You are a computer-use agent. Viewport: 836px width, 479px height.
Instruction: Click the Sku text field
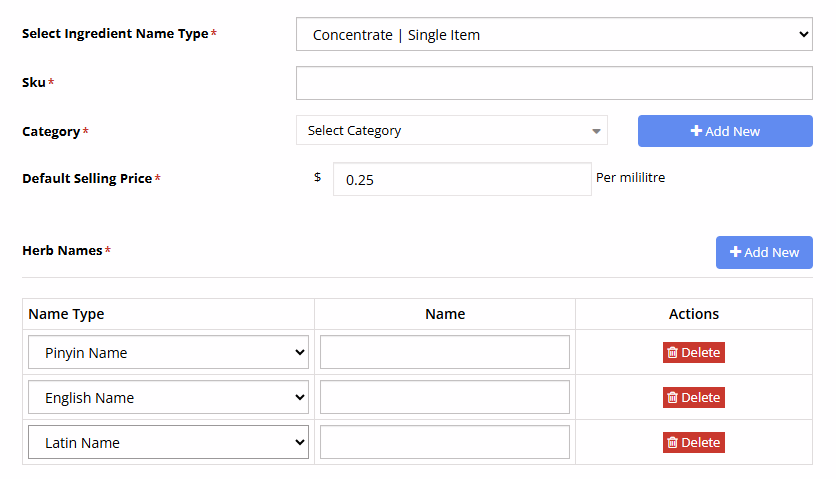554,83
